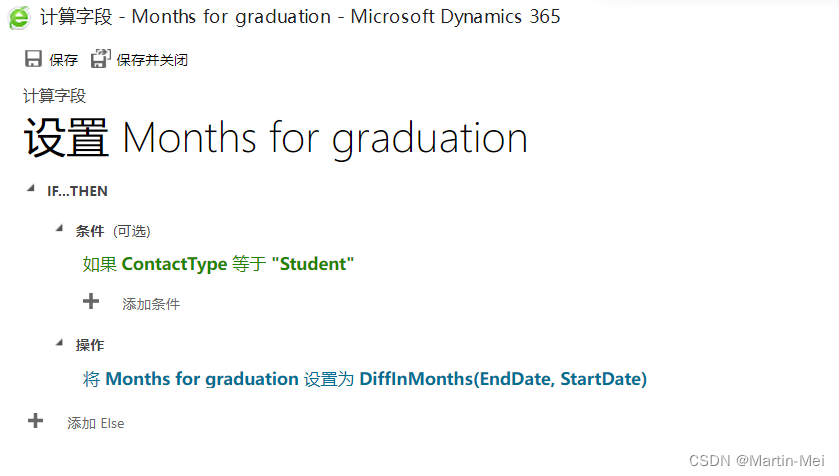
Task: Click the green browser logo icon
Action: (x=19, y=17)
